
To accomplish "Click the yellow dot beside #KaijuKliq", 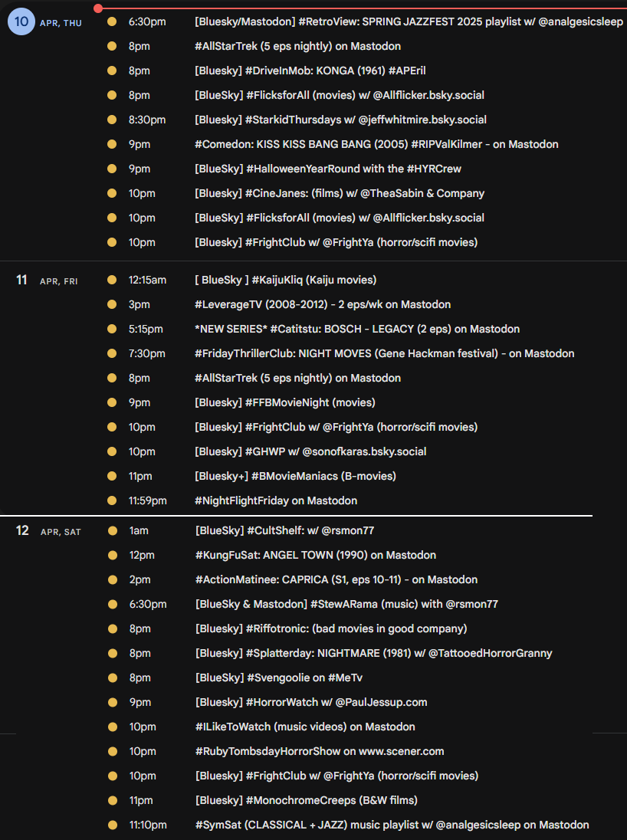I will coord(111,281).
